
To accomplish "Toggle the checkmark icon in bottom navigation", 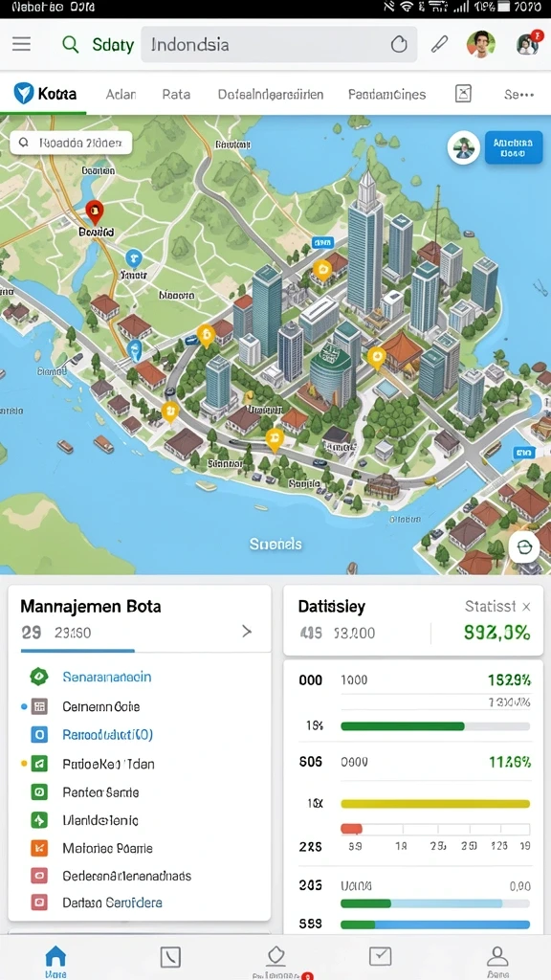I will pos(380,956).
